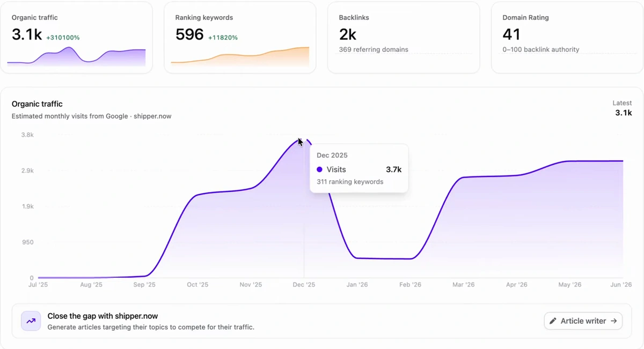Click the Dec '25 axis label
644x349 pixels.
tap(304, 285)
